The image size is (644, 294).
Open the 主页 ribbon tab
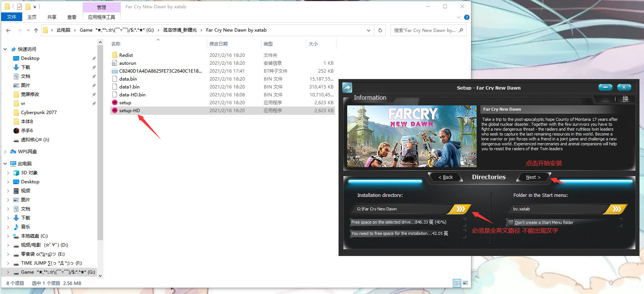[32, 17]
